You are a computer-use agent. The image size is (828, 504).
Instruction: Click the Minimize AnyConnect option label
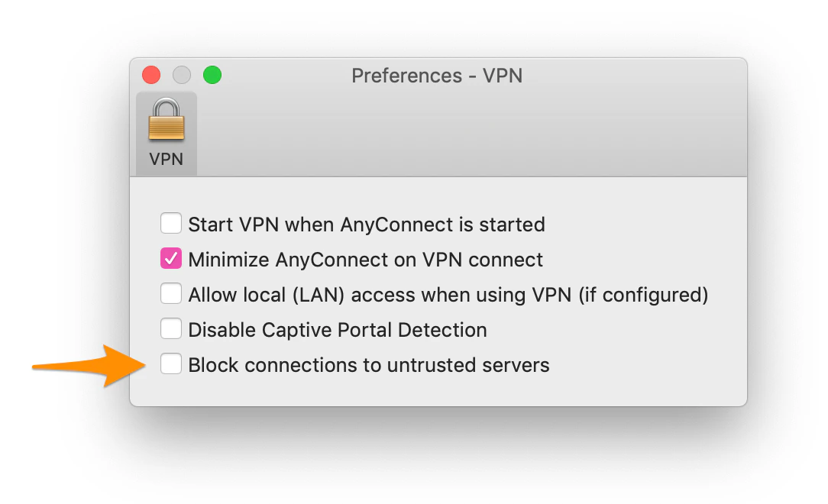tap(365, 259)
